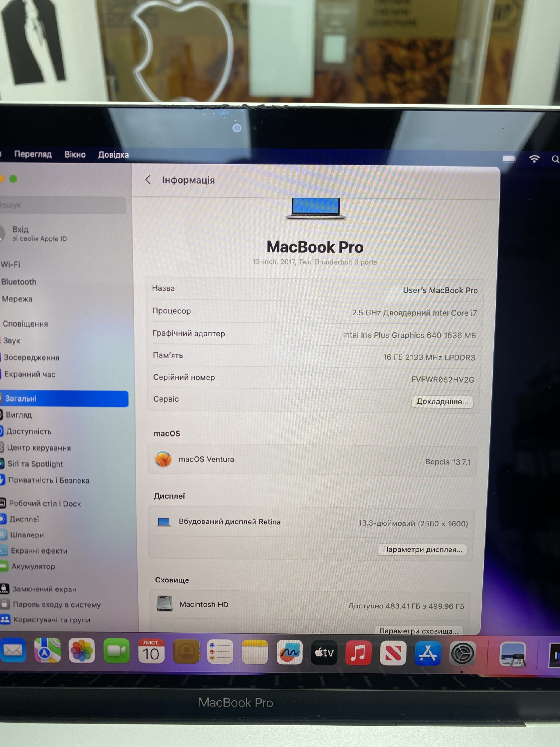Select Bluetooth in the sidebar

(19, 282)
